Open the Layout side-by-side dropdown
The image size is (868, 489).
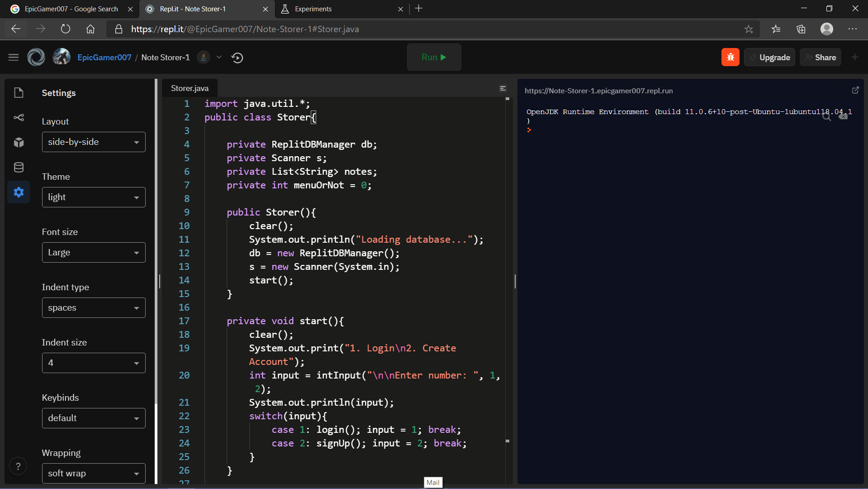coord(94,142)
